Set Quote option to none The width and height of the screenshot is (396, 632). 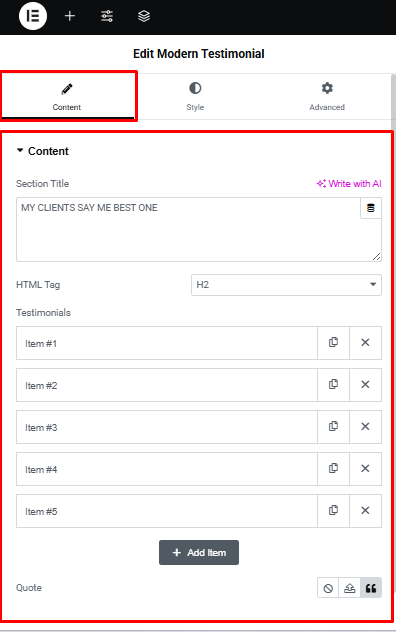tap(328, 588)
